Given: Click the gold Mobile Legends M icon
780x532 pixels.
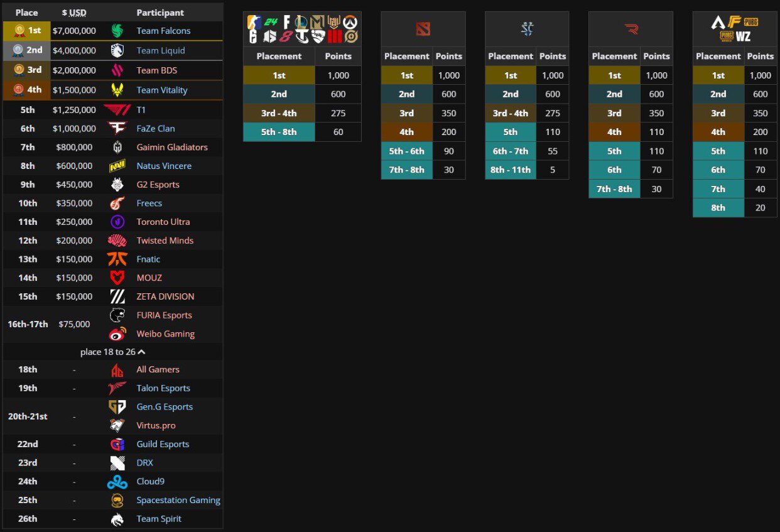Looking at the screenshot, I should (x=318, y=22).
